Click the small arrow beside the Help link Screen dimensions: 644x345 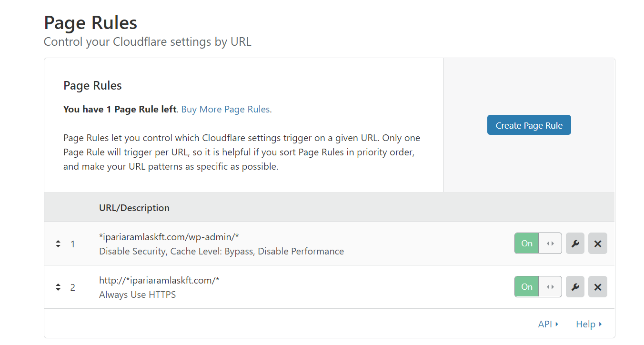coord(600,324)
